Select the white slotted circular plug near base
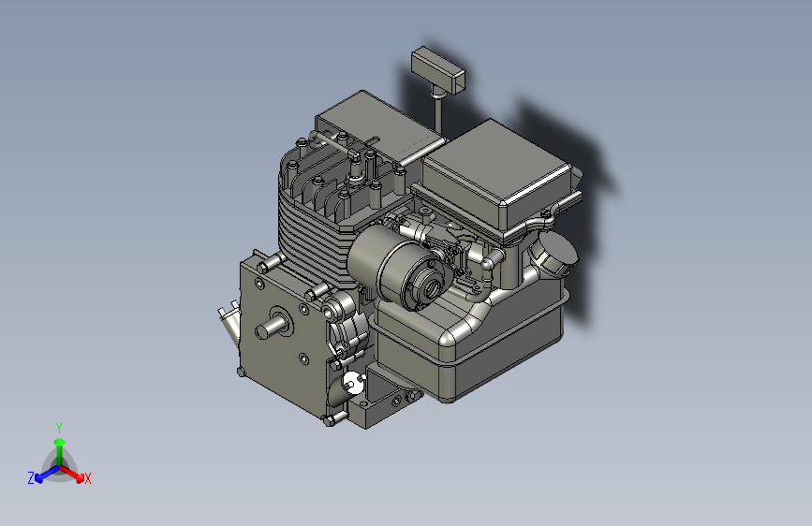This screenshot has width=812, height=526. (353, 383)
